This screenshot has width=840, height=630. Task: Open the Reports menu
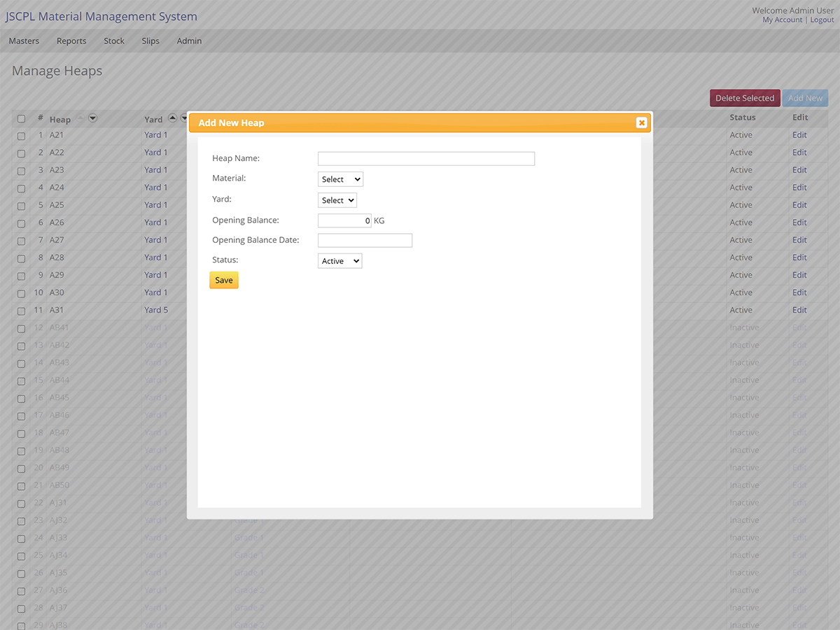pos(71,41)
